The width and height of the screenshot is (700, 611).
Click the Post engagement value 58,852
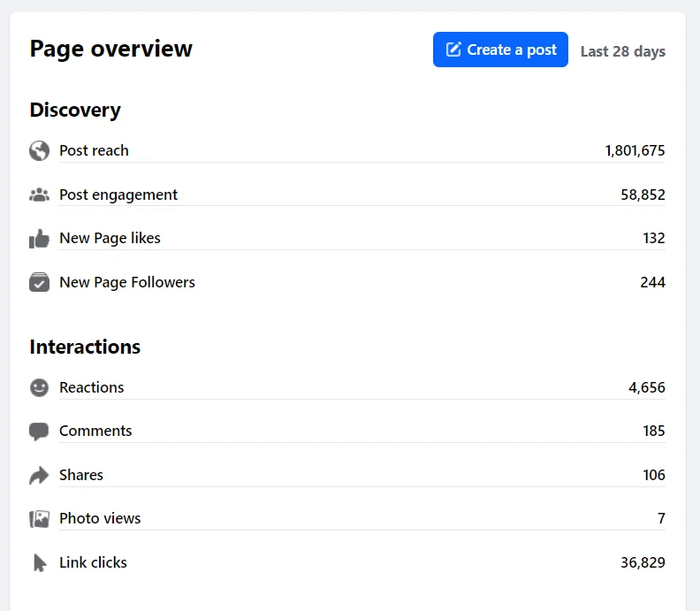(x=643, y=195)
